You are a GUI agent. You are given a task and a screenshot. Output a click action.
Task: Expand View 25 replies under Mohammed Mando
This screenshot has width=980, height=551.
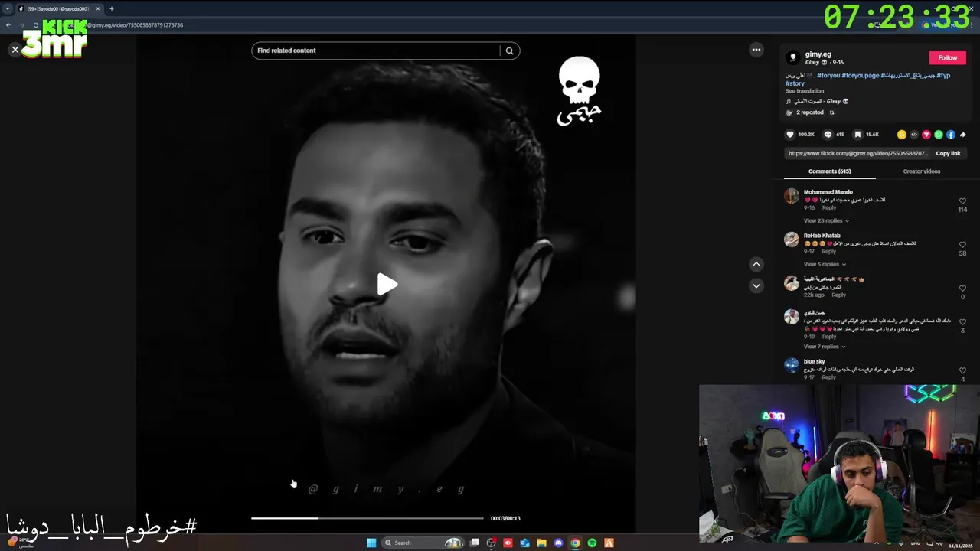(x=826, y=221)
